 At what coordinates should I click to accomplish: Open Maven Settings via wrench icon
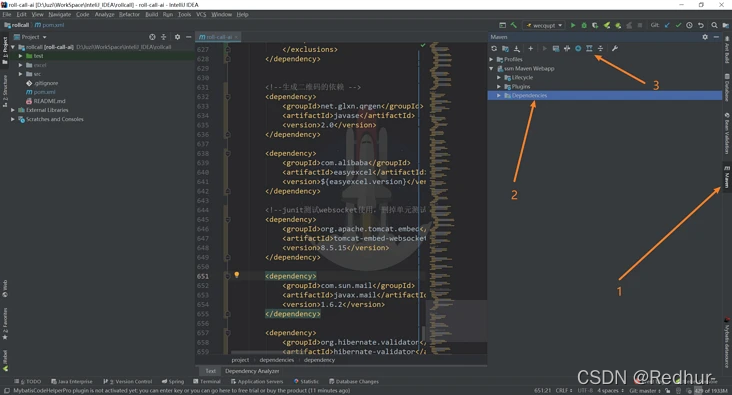click(615, 49)
